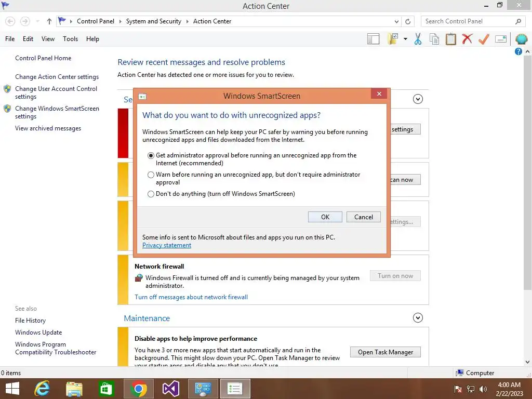
Task: Collapse the Security section chevron
Action: [x=418, y=99]
